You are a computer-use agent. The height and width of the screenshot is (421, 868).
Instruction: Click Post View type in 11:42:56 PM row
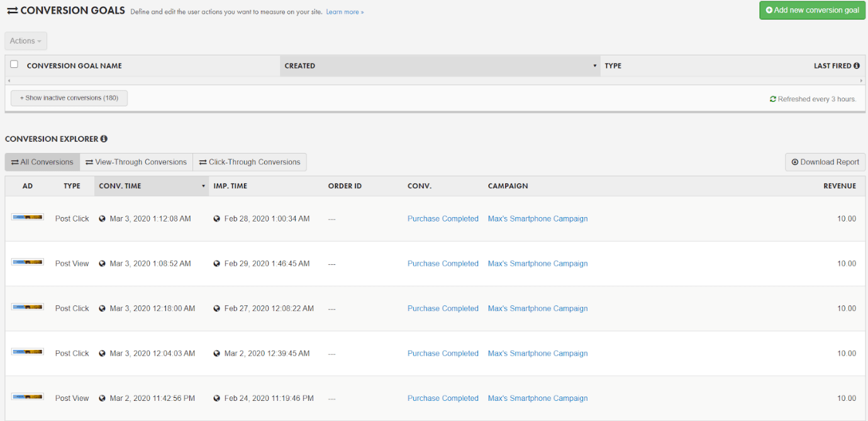coord(72,398)
